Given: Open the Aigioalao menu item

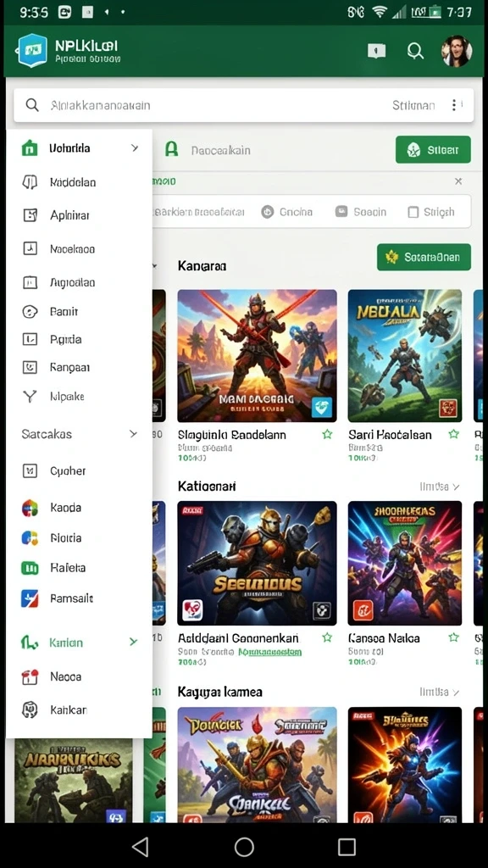Looking at the screenshot, I should [x=79, y=282].
